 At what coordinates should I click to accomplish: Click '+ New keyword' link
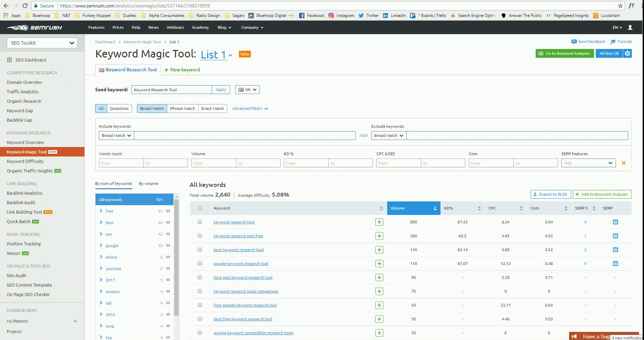(x=182, y=70)
